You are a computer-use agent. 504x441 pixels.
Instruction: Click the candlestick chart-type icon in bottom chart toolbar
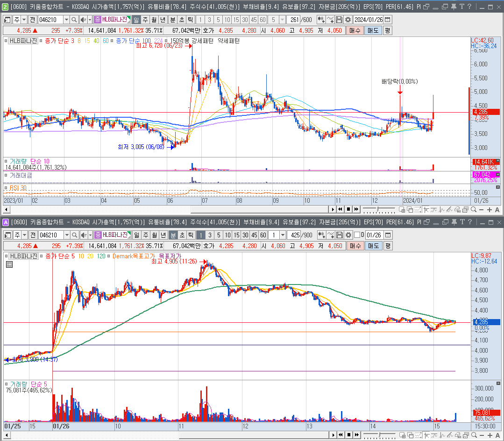coord(321,235)
